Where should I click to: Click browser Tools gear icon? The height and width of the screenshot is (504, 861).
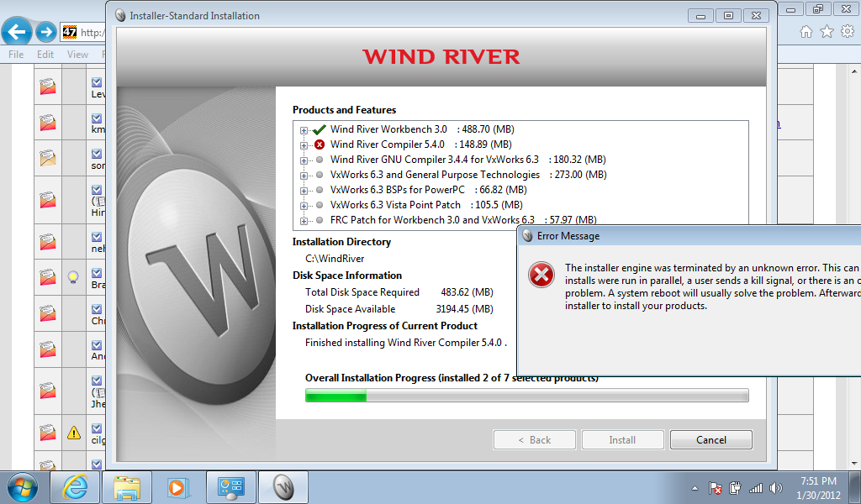pos(848,32)
